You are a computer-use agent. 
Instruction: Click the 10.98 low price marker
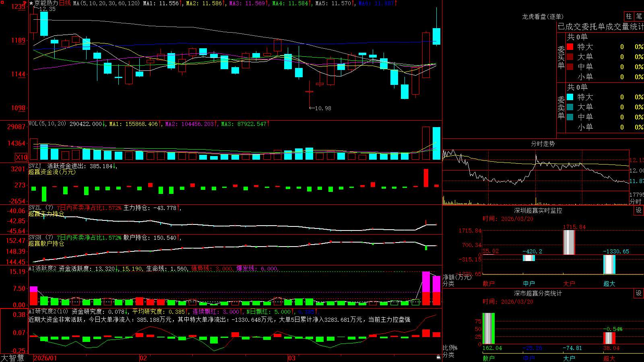click(323, 108)
